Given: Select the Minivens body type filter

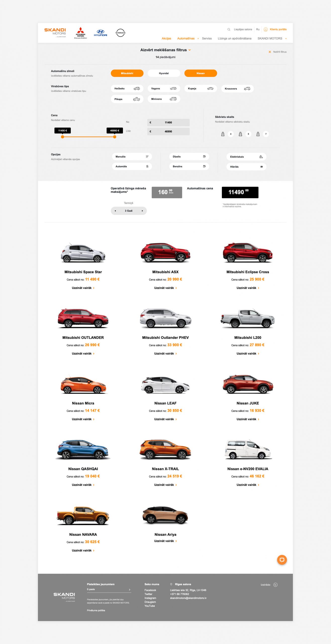Looking at the screenshot, I should coord(164,99).
